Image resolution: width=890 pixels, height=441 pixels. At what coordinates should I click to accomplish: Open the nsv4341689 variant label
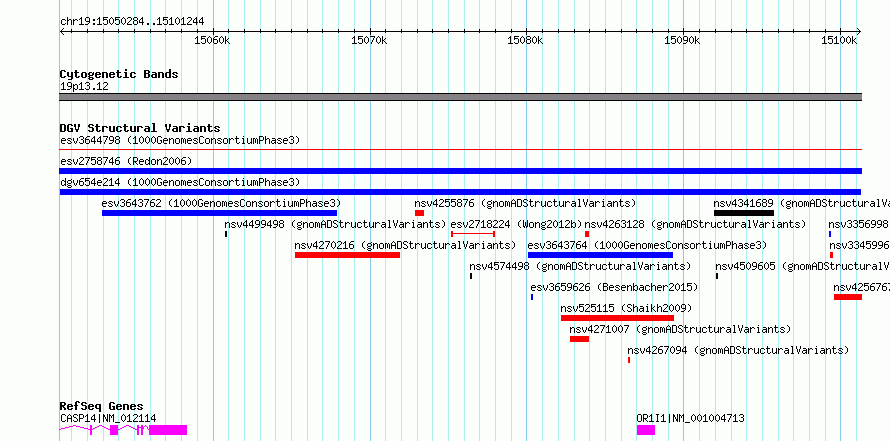pyautogui.click(x=801, y=203)
